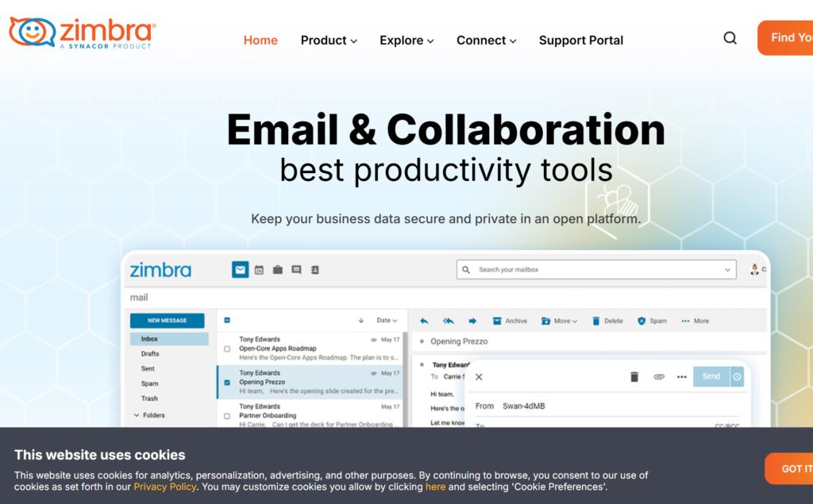Open the website search magnifier icon
This screenshot has width=813, height=504.
(x=730, y=38)
